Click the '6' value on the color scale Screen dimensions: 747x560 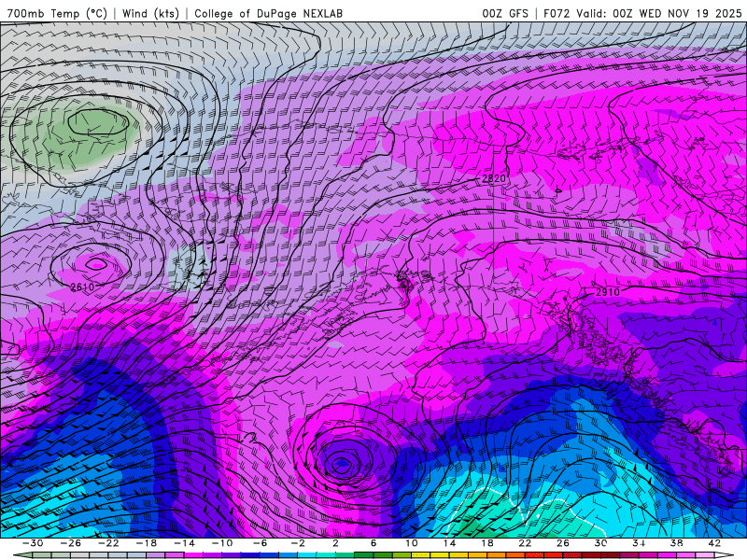[x=373, y=543]
